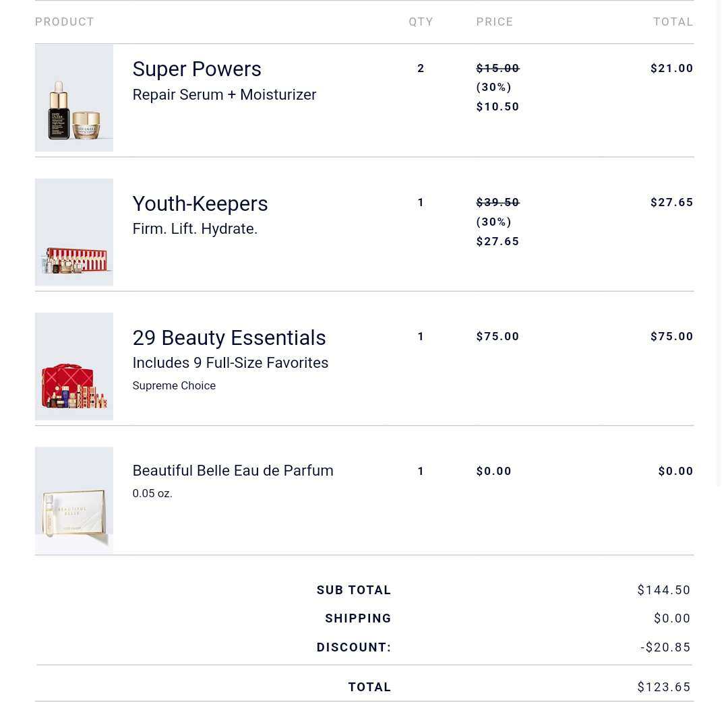The height and width of the screenshot is (702, 728).
Task: Click the Firm. Lift. Hydrate. description
Action: [195, 229]
